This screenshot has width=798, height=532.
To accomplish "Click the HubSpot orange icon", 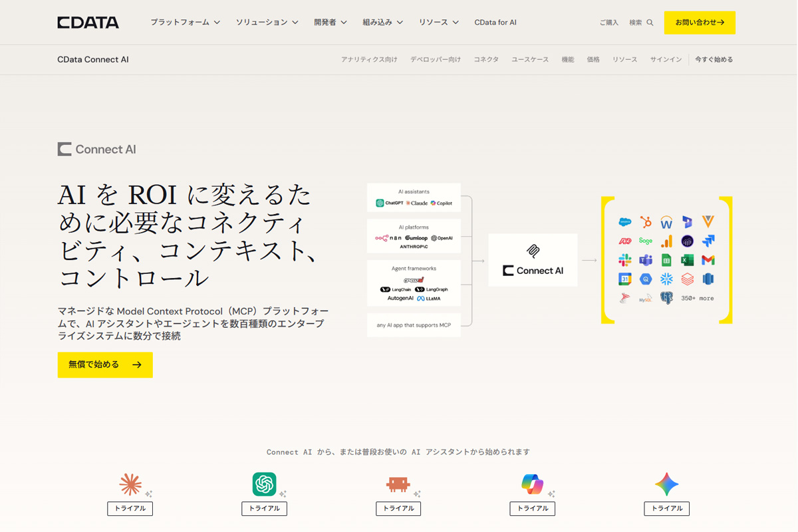I will (646, 222).
